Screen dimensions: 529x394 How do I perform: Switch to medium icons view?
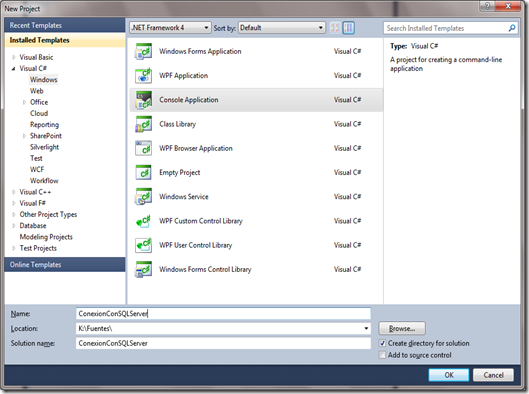point(349,28)
